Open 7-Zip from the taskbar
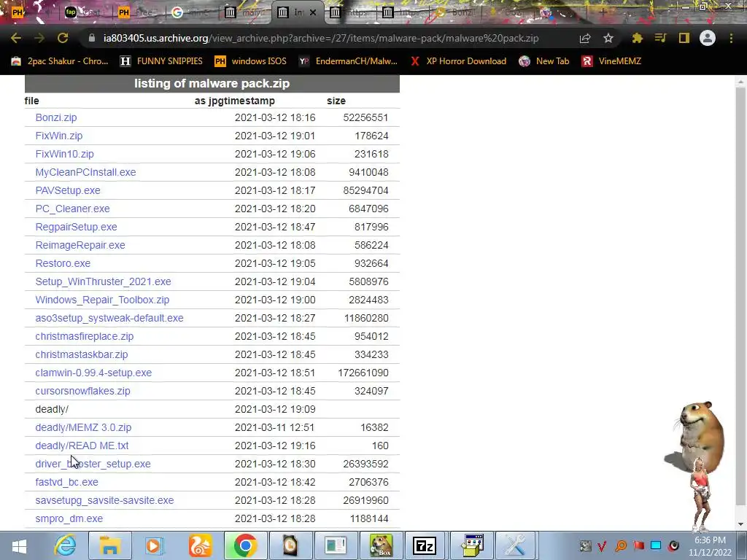 (425, 545)
